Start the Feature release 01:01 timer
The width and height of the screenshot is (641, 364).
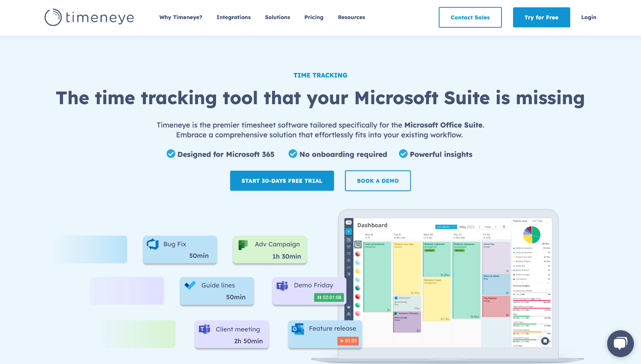coord(348,341)
